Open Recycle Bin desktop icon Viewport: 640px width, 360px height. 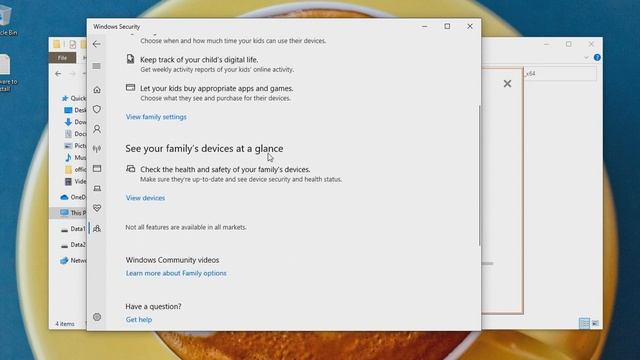[x=7, y=20]
